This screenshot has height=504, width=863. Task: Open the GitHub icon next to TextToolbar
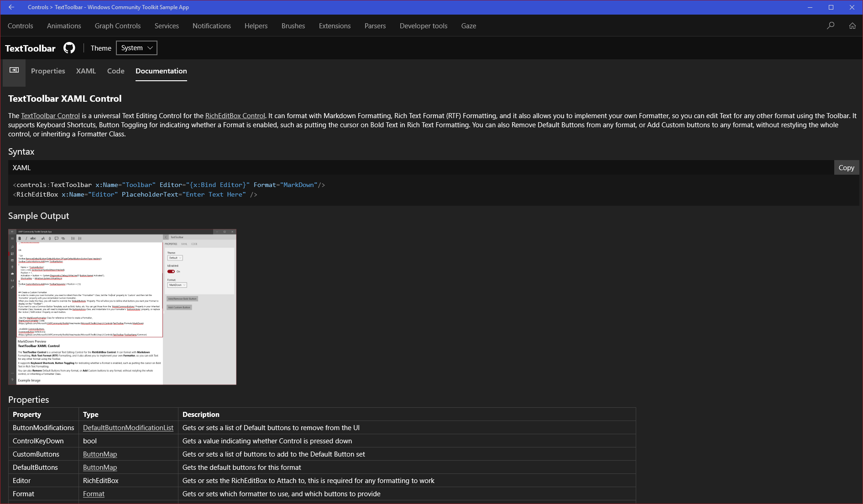(69, 48)
